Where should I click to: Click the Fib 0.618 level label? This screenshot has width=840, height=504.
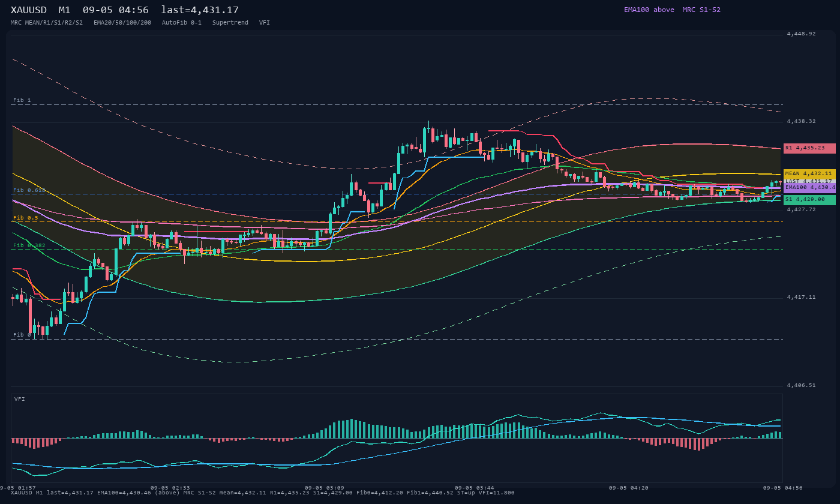pyautogui.click(x=29, y=190)
